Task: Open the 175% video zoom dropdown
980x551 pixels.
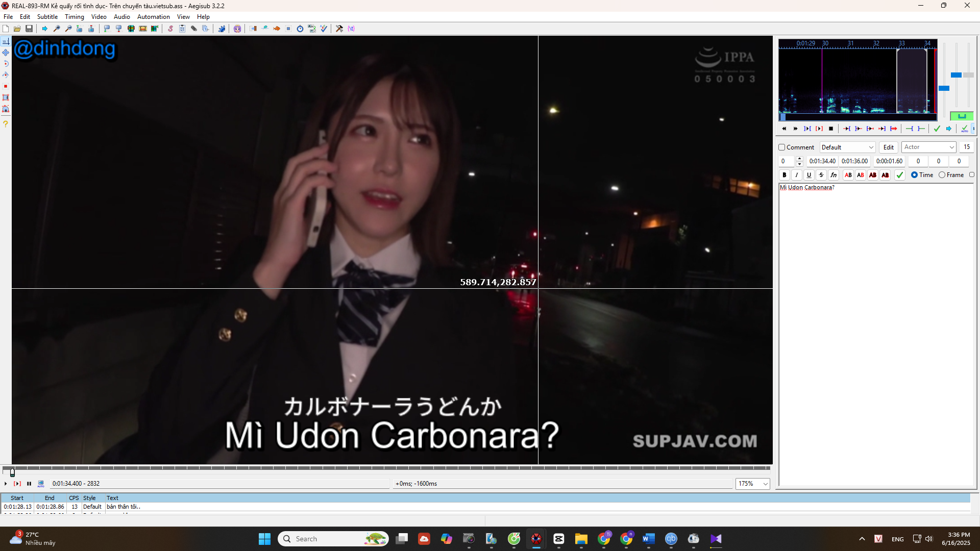Action: tap(752, 484)
